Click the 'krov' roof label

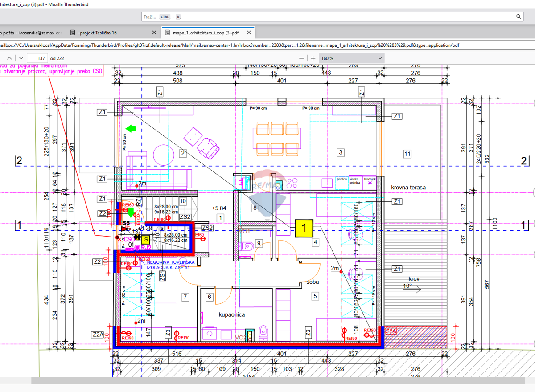[415, 279]
